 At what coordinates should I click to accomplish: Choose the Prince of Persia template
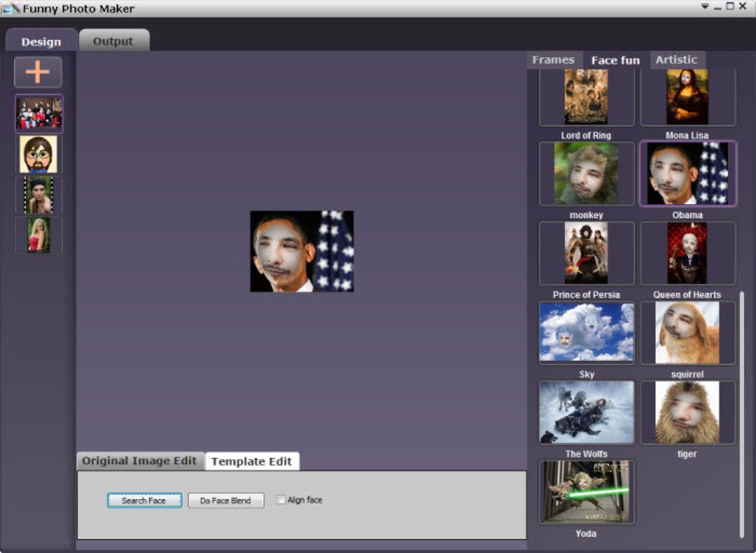click(586, 253)
